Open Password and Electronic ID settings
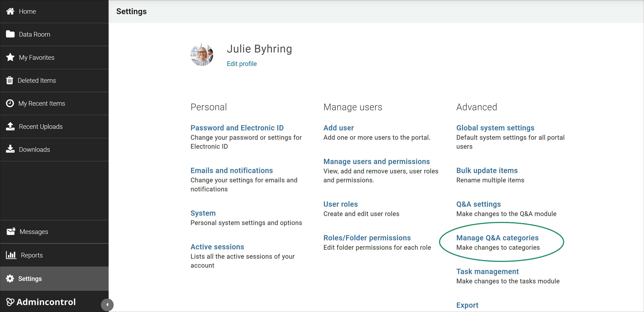 click(237, 127)
